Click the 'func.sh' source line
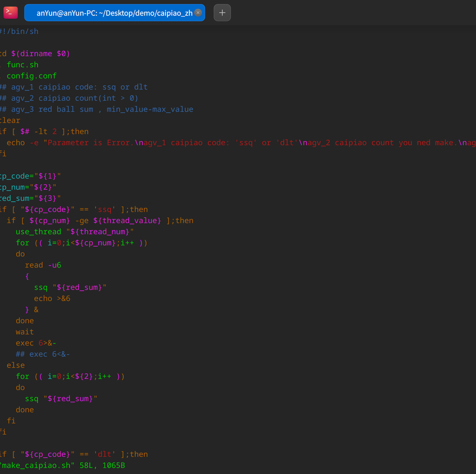476x474 pixels. 19,65
